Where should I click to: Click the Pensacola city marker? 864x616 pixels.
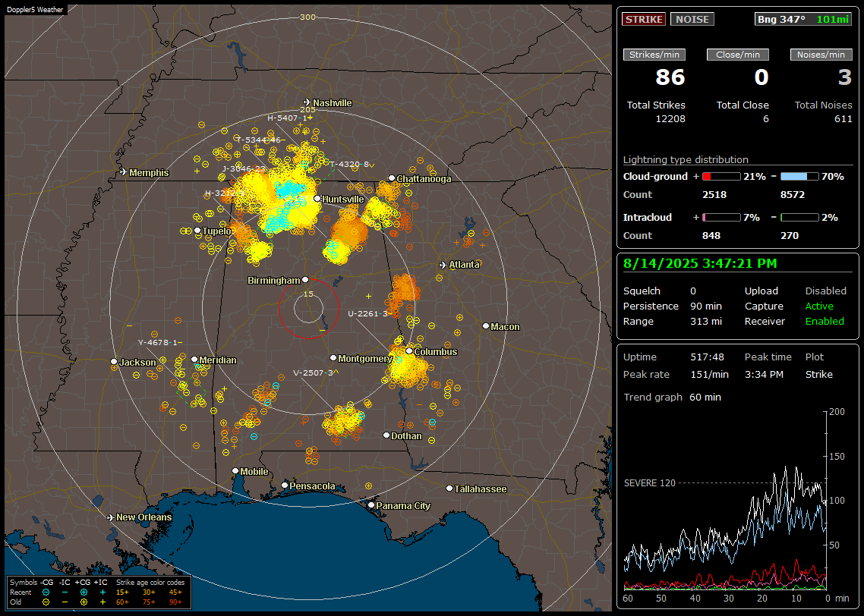tap(285, 486)
